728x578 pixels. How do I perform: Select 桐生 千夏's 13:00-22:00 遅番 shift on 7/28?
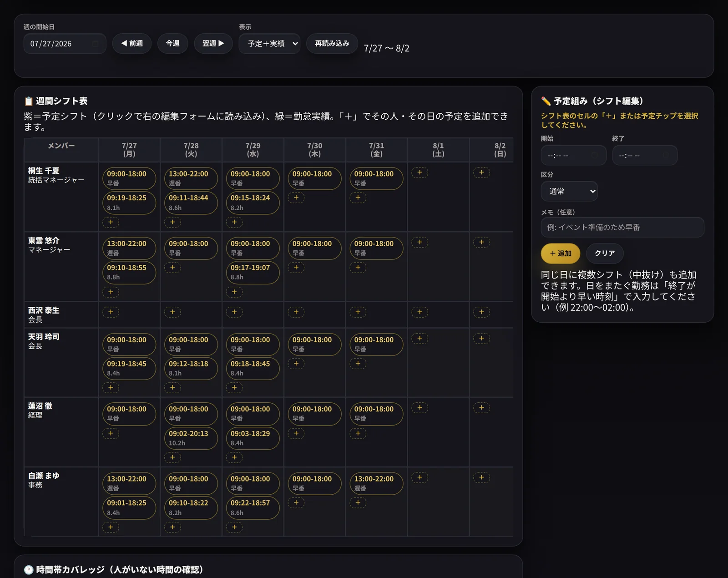click(191, 178)
